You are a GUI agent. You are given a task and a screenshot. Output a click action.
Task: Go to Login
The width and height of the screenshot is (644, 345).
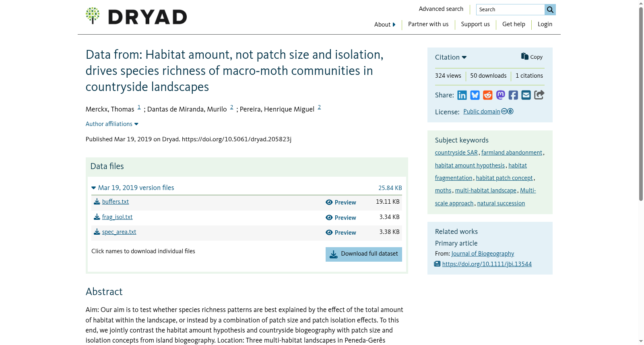[545, 24]
